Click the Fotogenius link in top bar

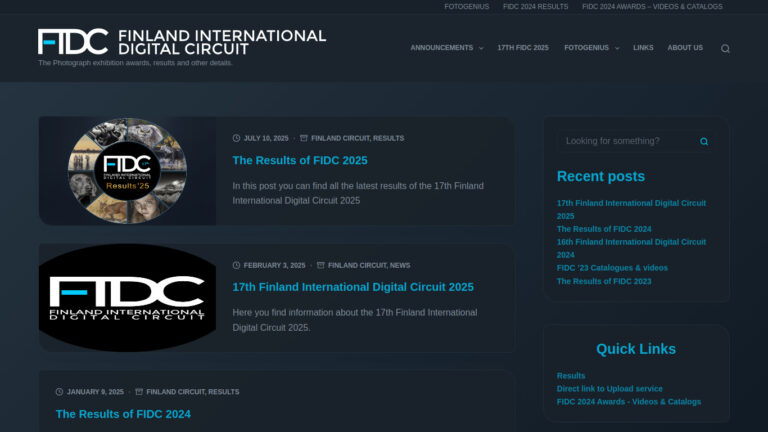pos(466,6)
